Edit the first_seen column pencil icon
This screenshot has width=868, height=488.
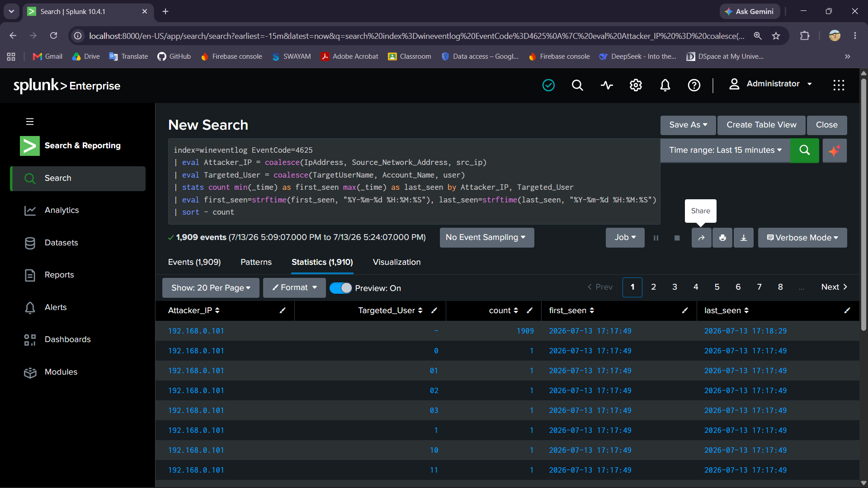click(x=685, y=310)
